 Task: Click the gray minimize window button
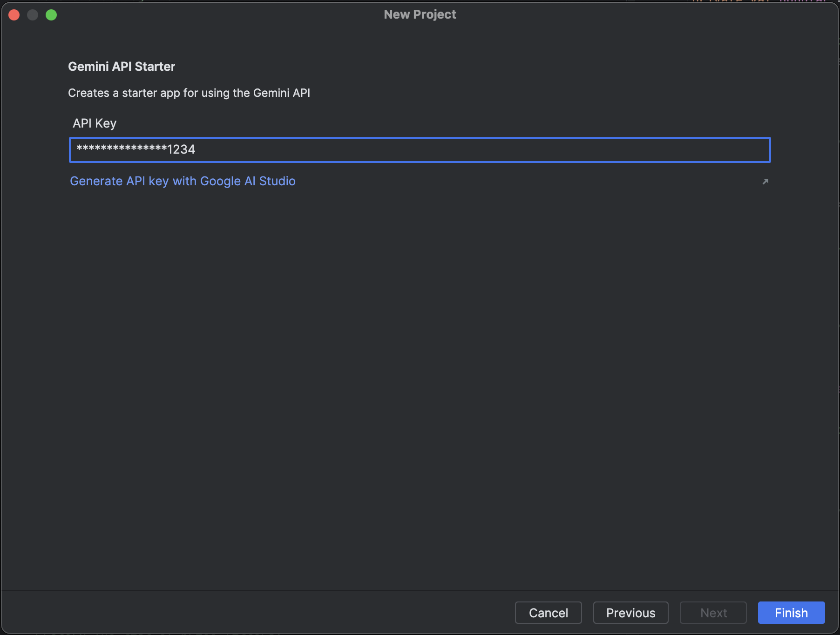[33, 15]
